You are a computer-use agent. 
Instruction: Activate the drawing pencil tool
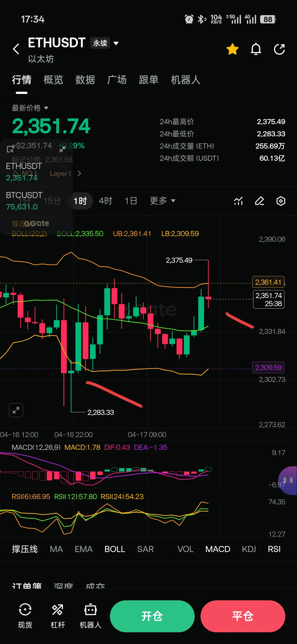[x=259, y=201]
